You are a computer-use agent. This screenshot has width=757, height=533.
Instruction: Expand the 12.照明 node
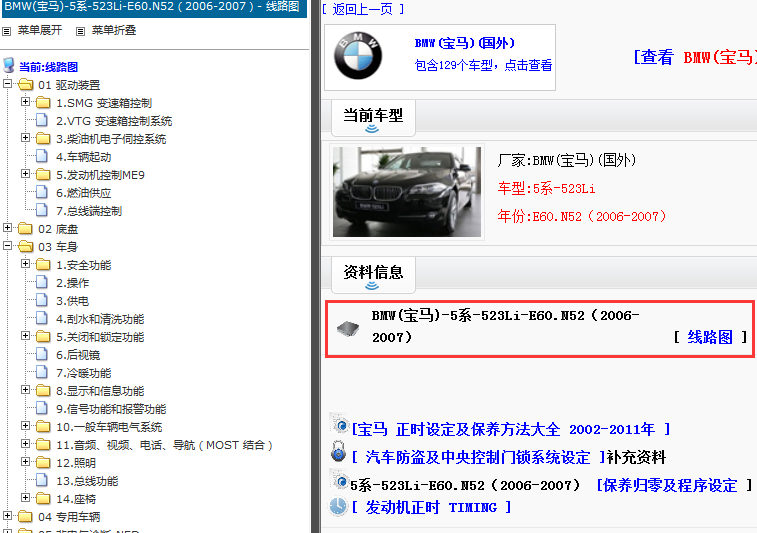point(25,462)
